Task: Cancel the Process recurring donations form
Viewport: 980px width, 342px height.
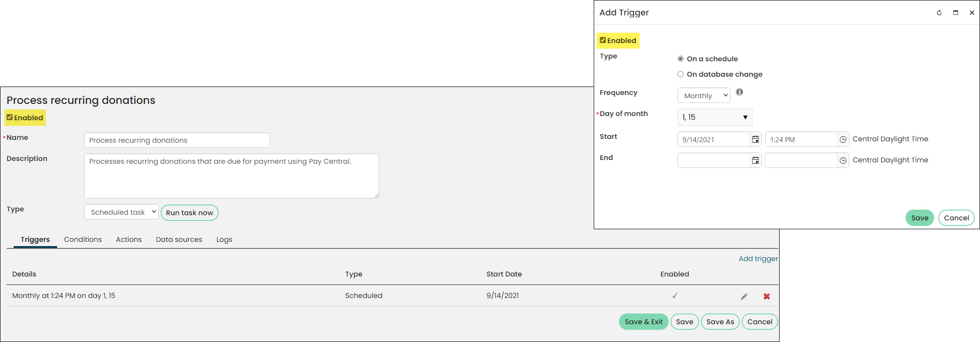Action: [760, 322]
